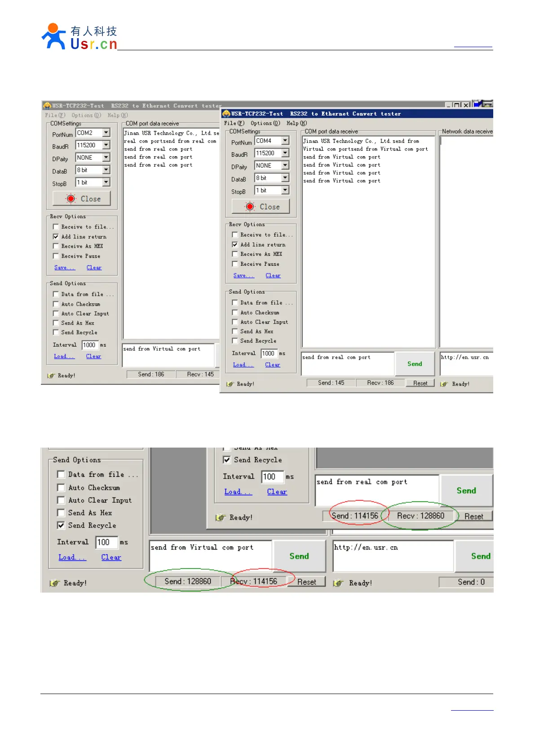Click the 'Send : 186' counter
Image resolution: width=535 pixels, height=756 pixels.
[x=151, y=374]
